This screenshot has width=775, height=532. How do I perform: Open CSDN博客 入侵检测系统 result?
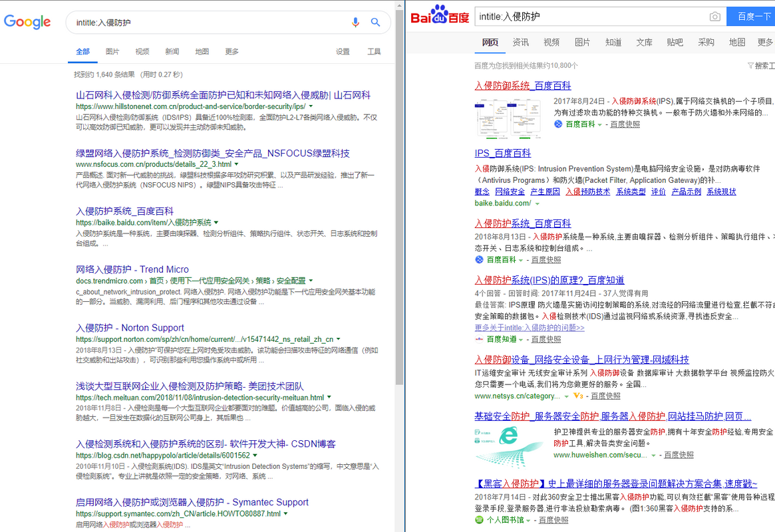coord(206,444)
